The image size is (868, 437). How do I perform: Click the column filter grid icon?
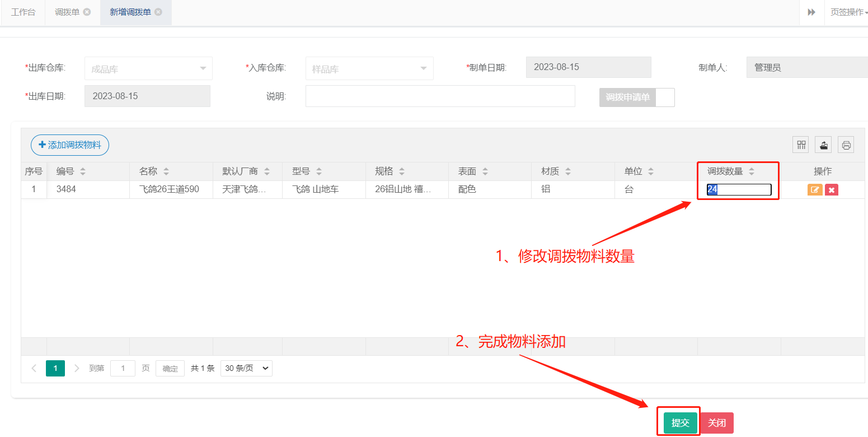tap(801, 145)
